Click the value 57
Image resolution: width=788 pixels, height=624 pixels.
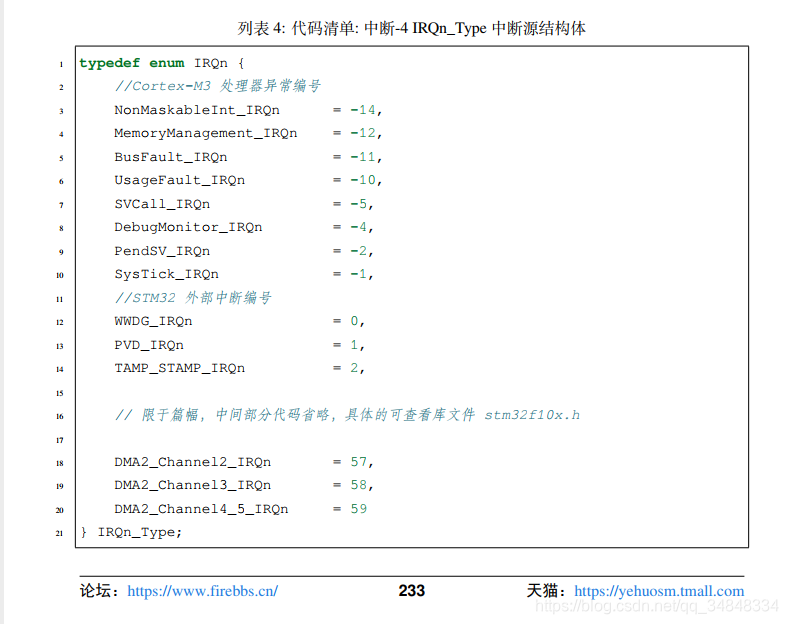[359, 462]
